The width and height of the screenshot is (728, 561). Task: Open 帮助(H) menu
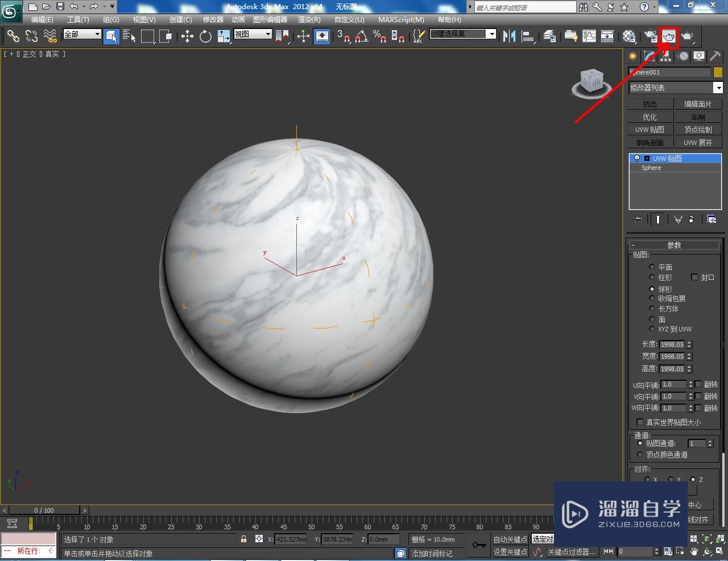(x=449, y=19)
